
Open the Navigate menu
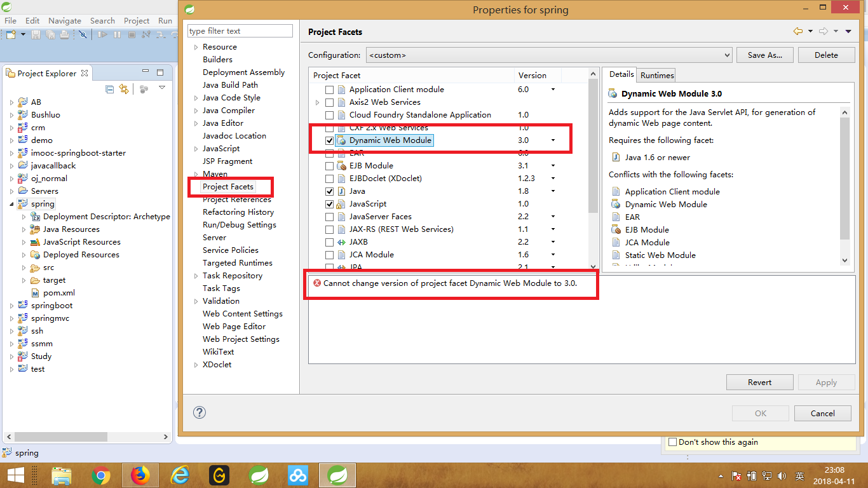click(x=65, y=20)
